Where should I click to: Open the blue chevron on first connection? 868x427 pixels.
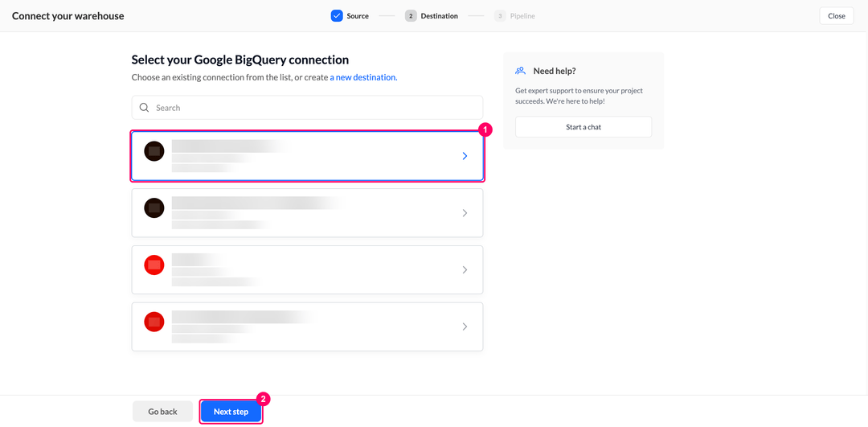click(x=465, y=156)
